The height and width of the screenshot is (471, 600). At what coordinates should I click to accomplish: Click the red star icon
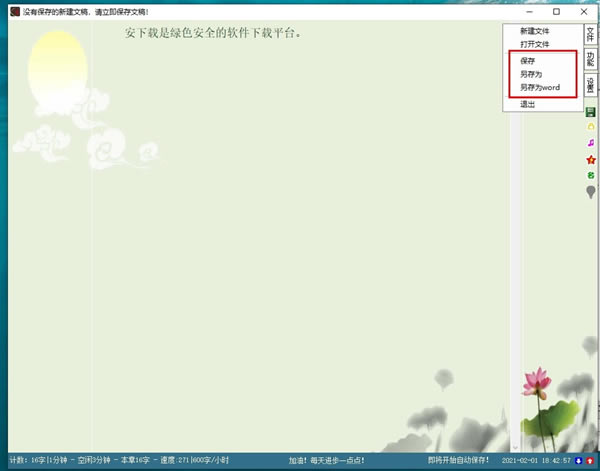[x=591, y=160]
